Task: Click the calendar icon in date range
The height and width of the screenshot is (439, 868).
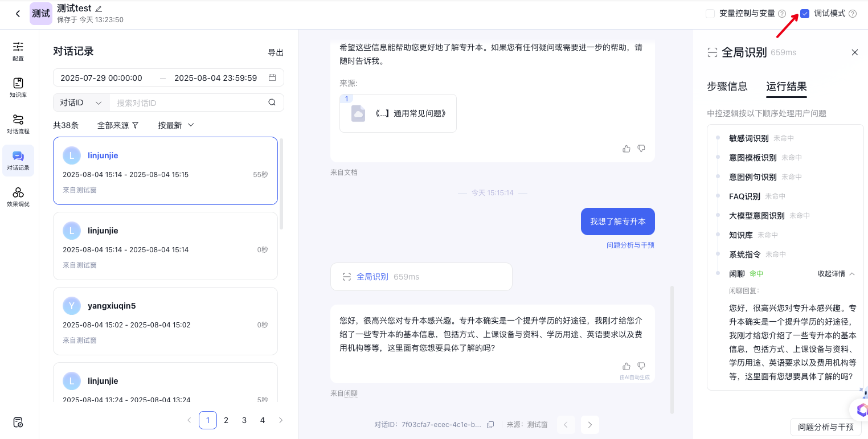Action: coord(272,77)
